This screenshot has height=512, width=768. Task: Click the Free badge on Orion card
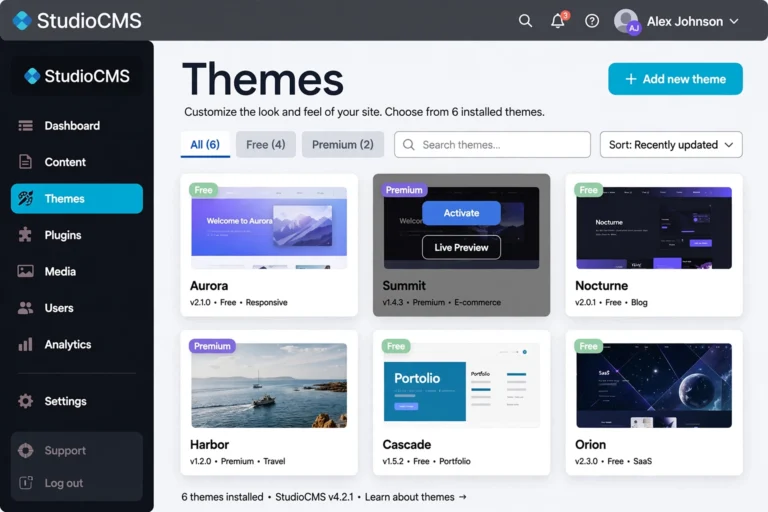click(588, 346)
